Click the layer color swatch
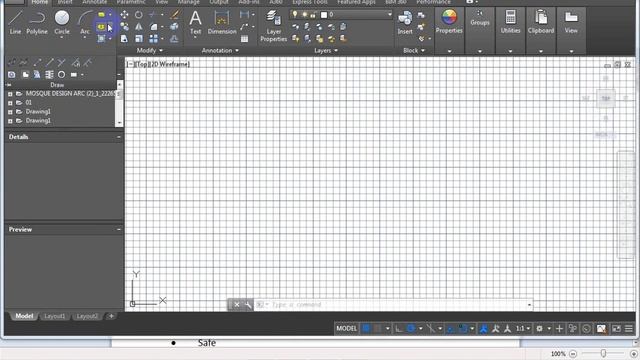The image size is (640, 360). [324, 15]
